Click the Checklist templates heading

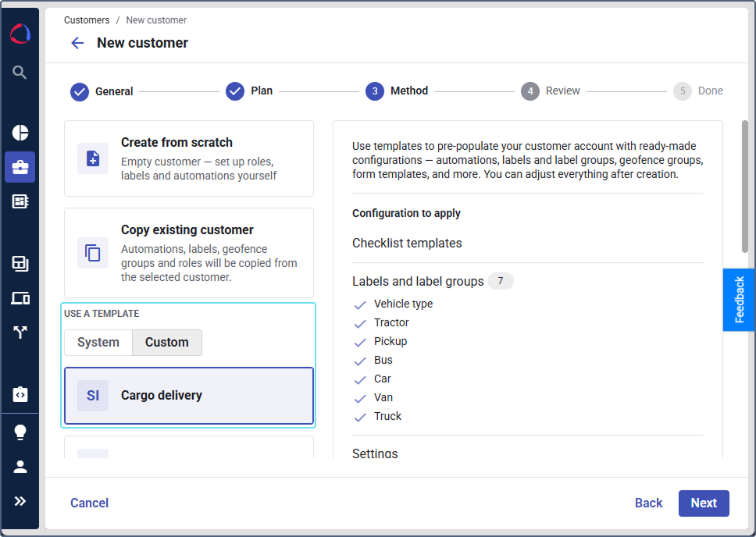[x=407, y=243]
